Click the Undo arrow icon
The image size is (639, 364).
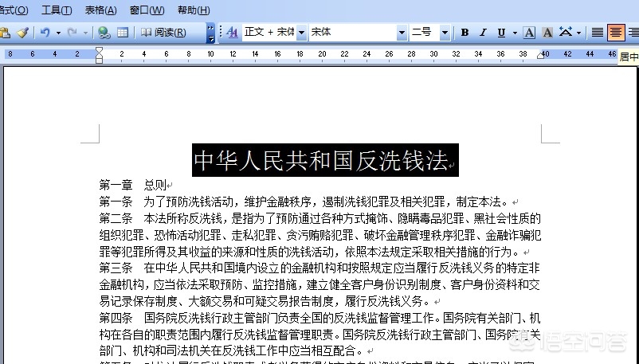point(45,33)
